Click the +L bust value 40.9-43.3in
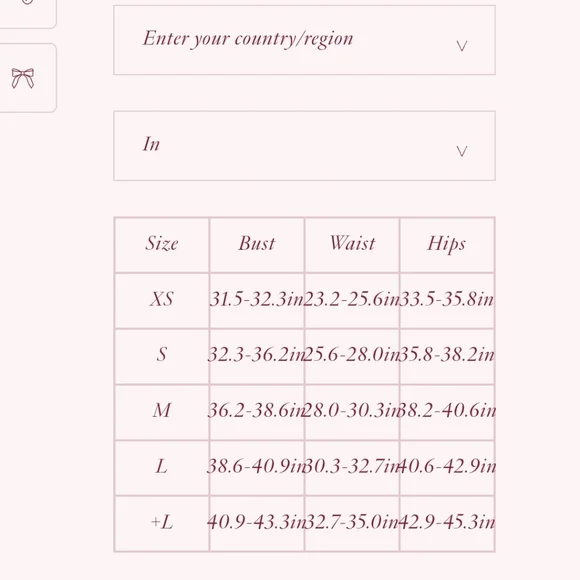580x580 pixels. point(257,522)
